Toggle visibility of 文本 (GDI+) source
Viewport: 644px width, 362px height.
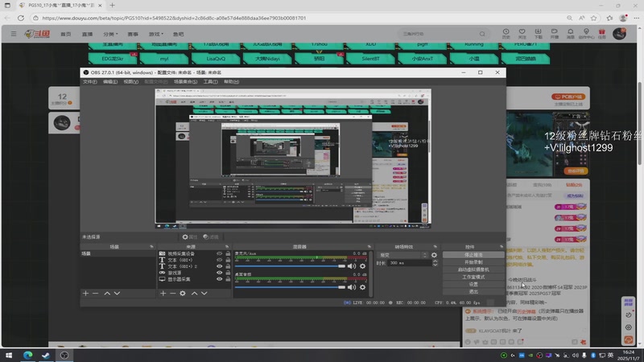click(219, 260)
